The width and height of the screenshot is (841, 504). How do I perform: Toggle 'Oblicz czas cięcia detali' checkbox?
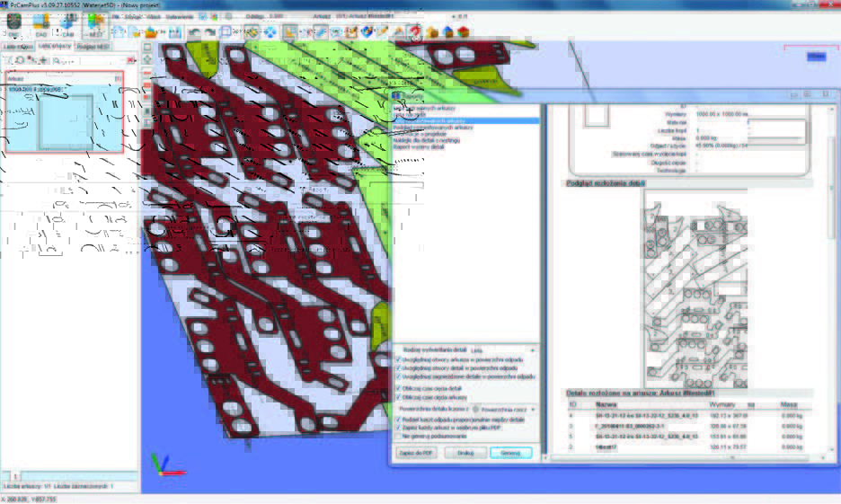coord(399,388)
